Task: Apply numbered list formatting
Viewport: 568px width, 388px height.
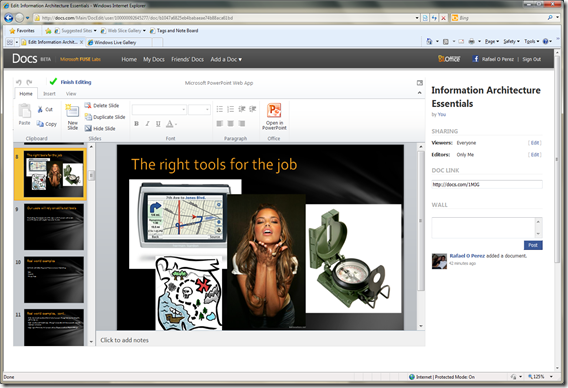Action: [230, 109]
